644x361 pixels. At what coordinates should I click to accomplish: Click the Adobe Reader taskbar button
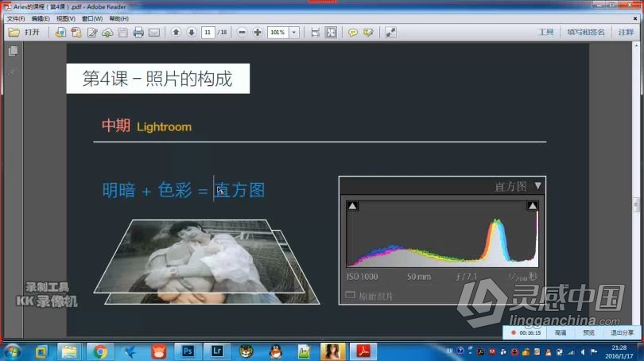[363, 351]
